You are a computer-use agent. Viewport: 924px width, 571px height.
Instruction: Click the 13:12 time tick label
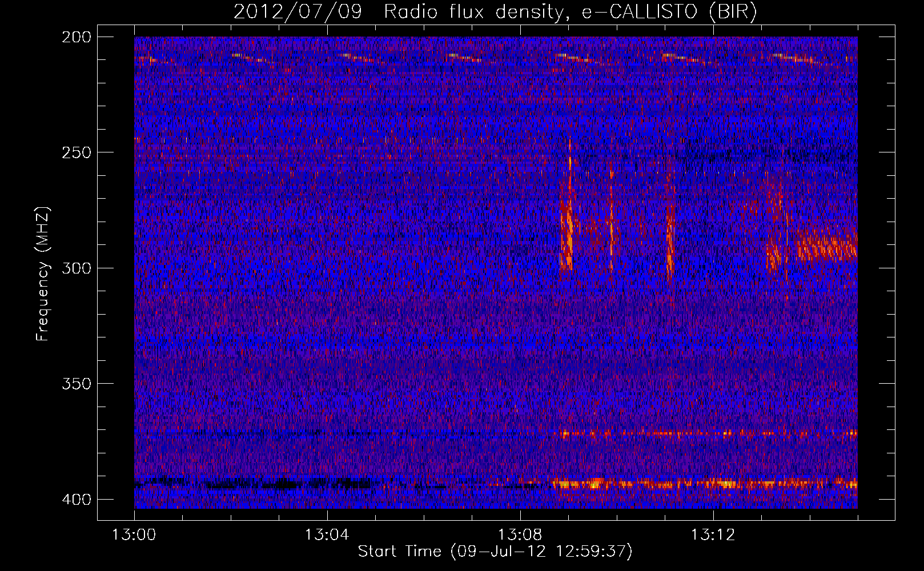click(x=713, y=535)
